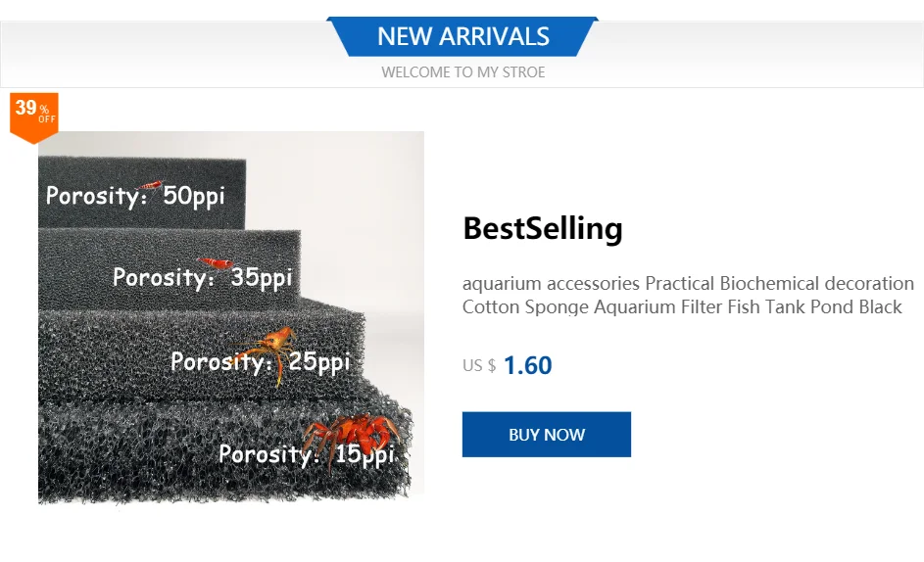
Task: Click the Porosity: 35ppi label in image
Action: point(202,277)
